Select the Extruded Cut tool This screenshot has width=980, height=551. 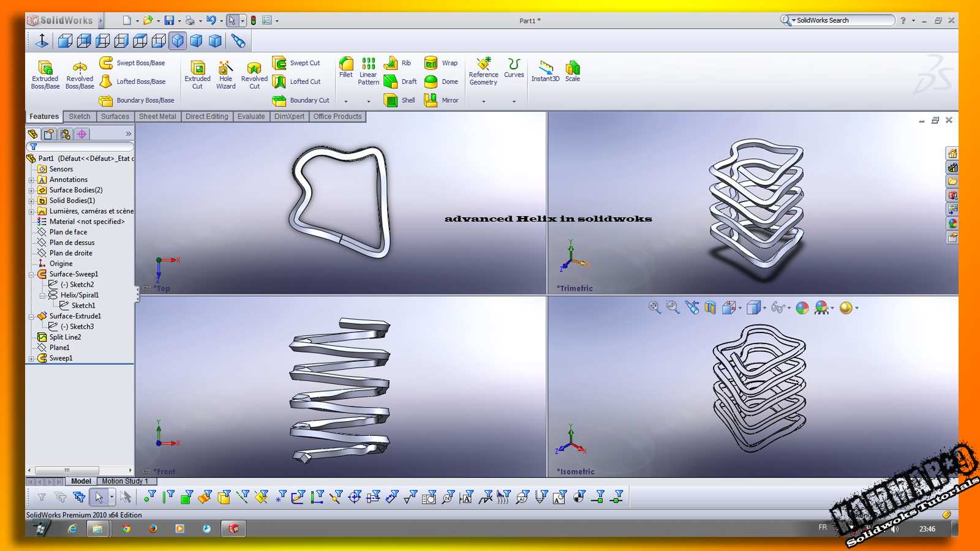(x=197, y=75)
